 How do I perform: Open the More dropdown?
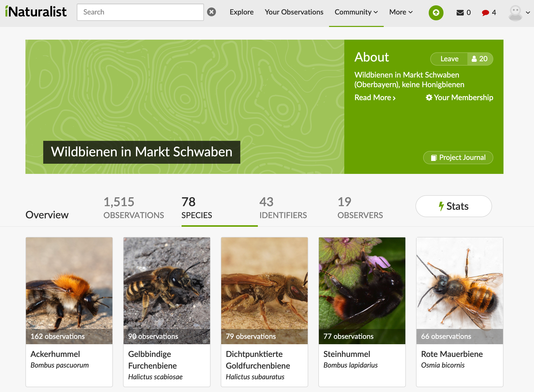click(x=400, y=12)
